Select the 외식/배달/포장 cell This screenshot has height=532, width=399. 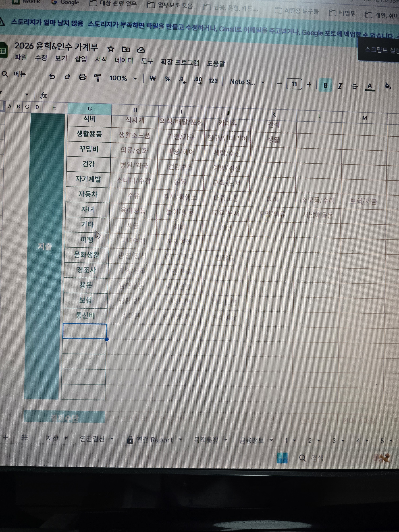[x=181, y=122]
